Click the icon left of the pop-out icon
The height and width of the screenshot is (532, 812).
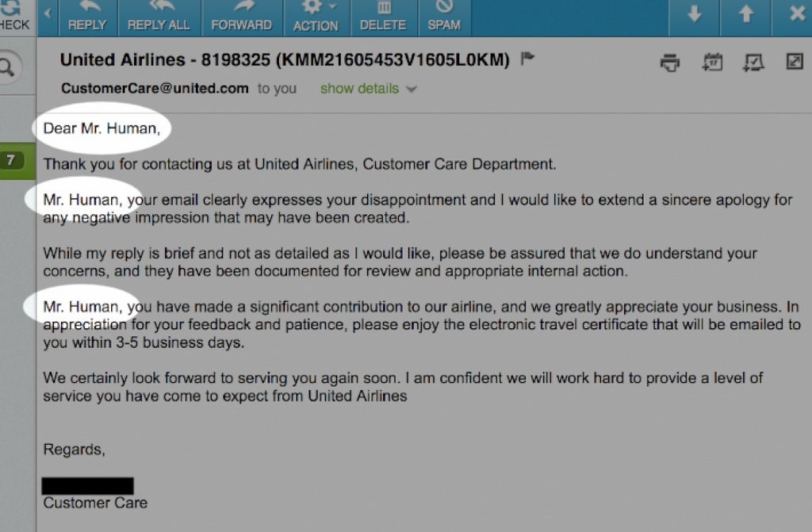753,62
